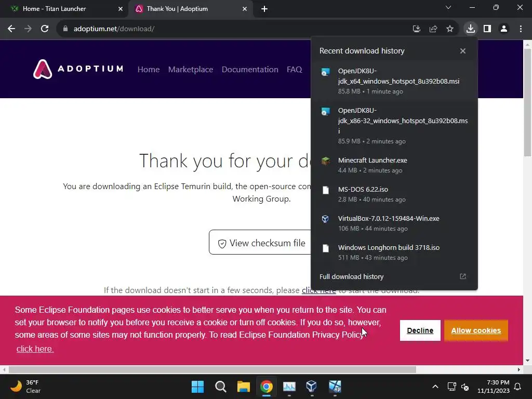
Task: Click the browser forward arrow
Action: pos(28,29)
